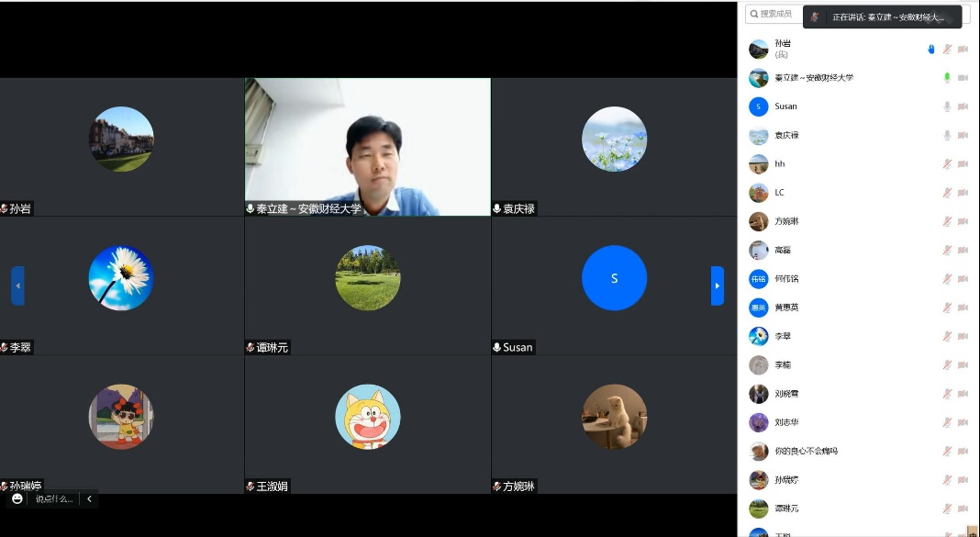Click the 正在讲话 speaker notification banner
980x537 pixels.
883,17
